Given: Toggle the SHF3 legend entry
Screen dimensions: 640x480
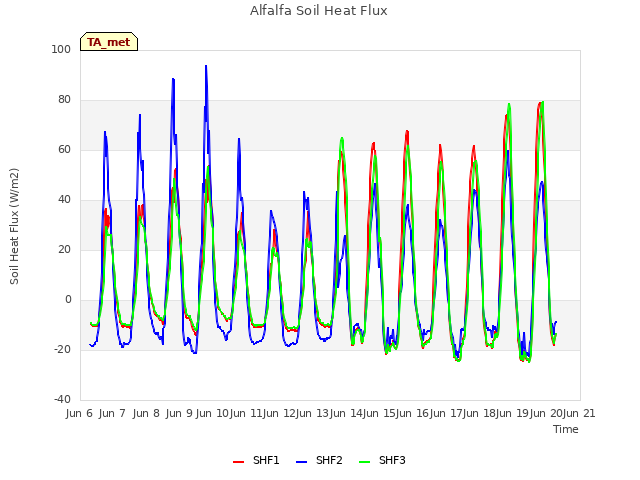Looking at the screenshot, I should click(x=382, y=460).
